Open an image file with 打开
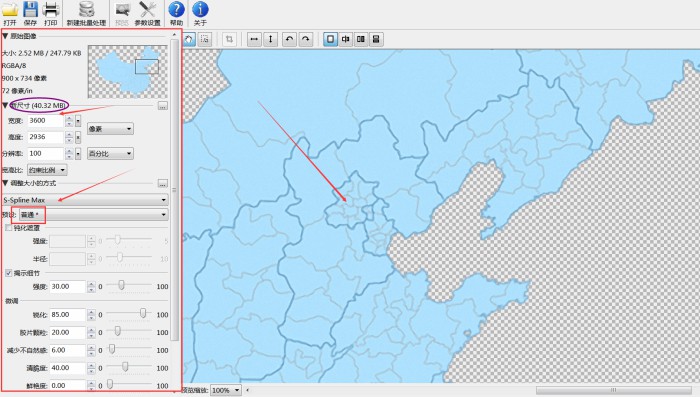 (10, 13)
